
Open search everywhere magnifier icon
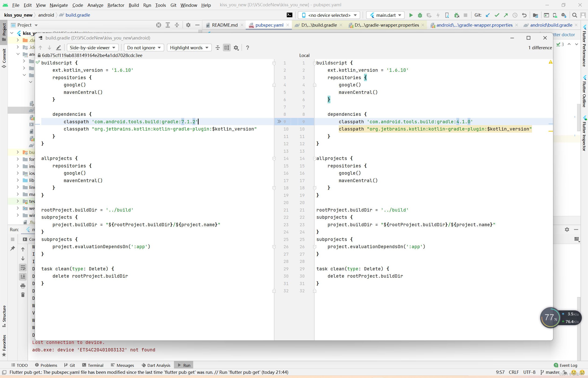pyautogui.click(x=574, y=15)
